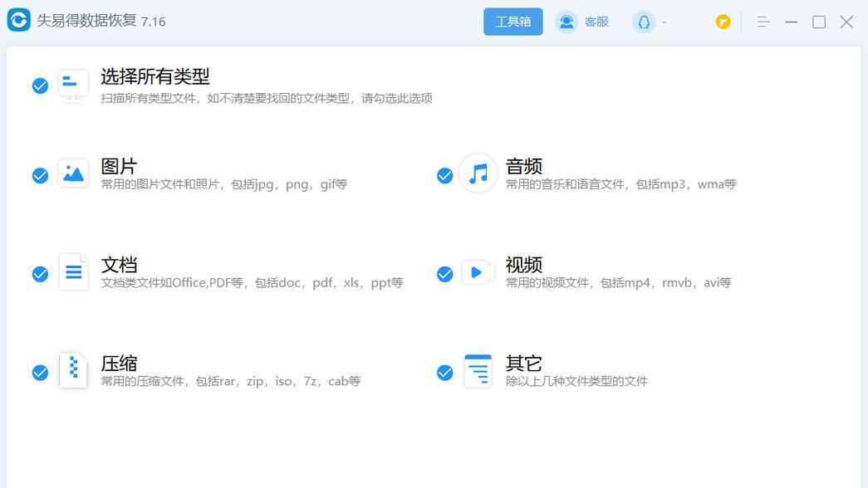The width and height of the screenshot is (868, 488).
Task: Click the 失易得数据恢复 7.16 title text
Action: [x=101, y=21]
